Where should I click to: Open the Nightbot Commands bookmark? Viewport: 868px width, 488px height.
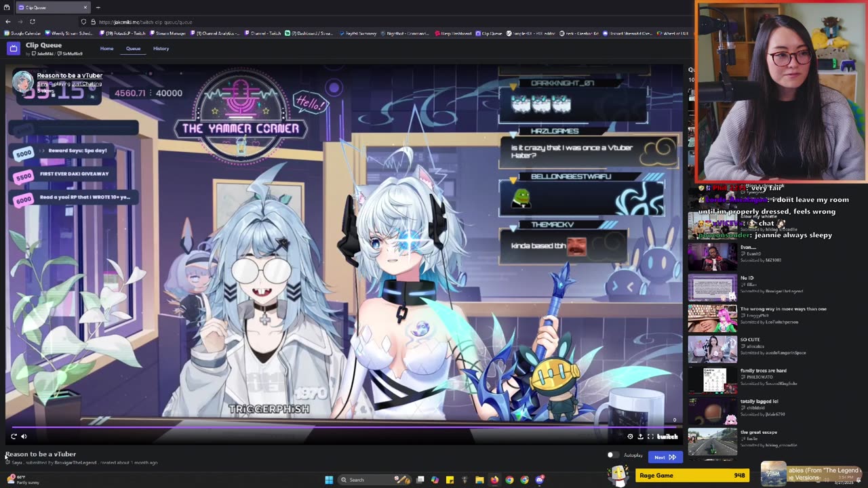(406, 33)
